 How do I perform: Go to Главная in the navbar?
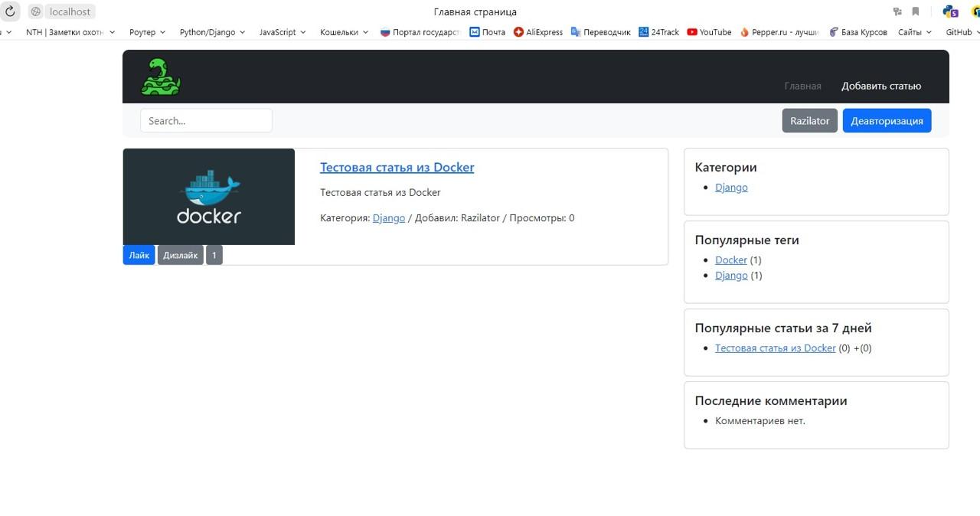[x=802, y=86]
